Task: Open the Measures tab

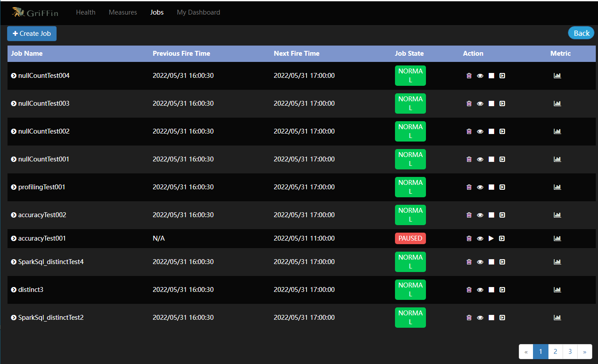Action: point(123,12)
